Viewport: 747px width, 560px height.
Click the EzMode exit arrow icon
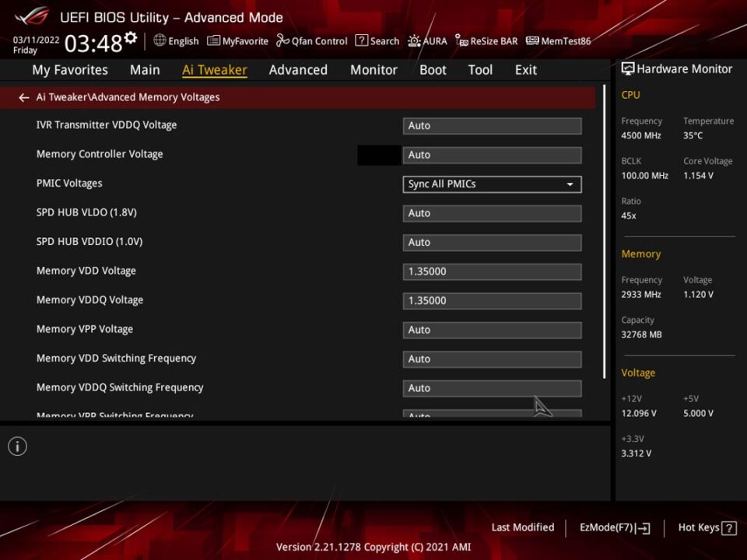[644, 528]
